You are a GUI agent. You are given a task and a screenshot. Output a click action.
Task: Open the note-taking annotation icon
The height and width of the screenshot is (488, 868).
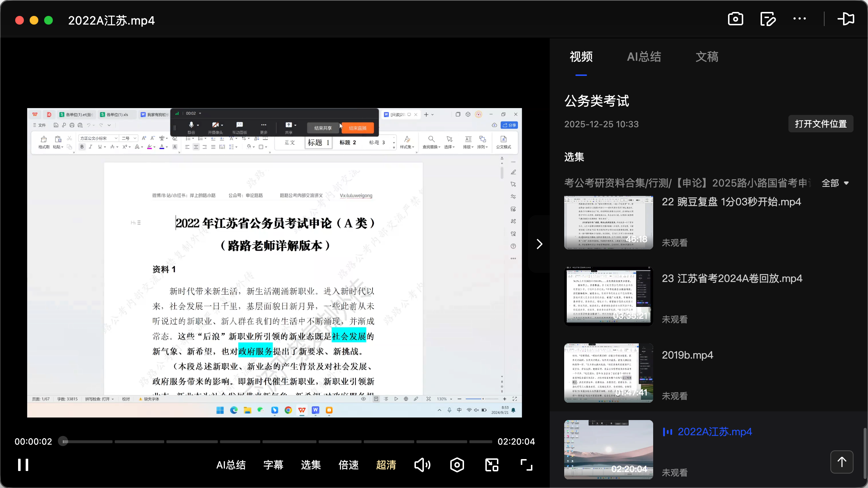(768, 19)
